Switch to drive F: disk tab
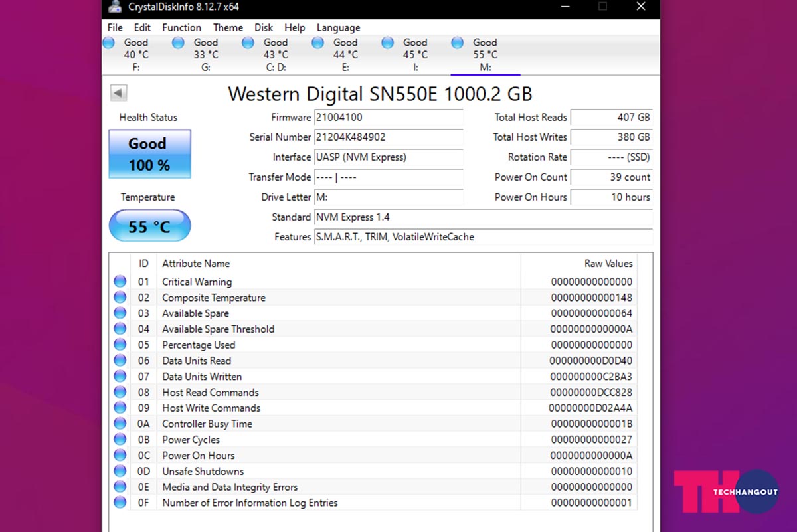797x532 pixels. tap(136, 55)
